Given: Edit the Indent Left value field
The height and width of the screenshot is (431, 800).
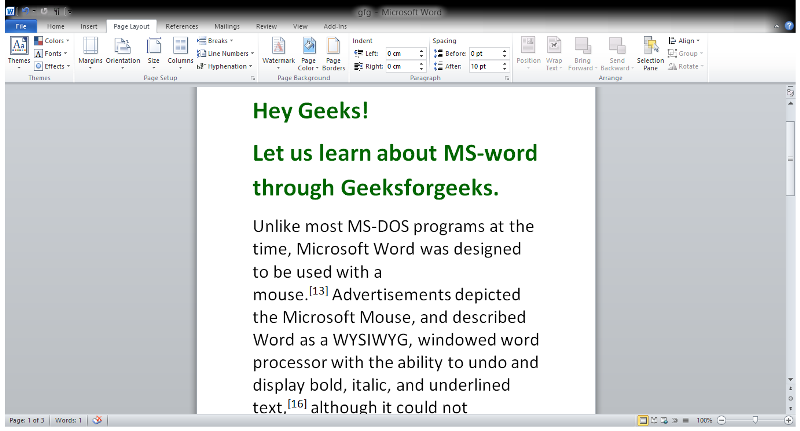Looking at the screenshot, I should pos(402,53).
